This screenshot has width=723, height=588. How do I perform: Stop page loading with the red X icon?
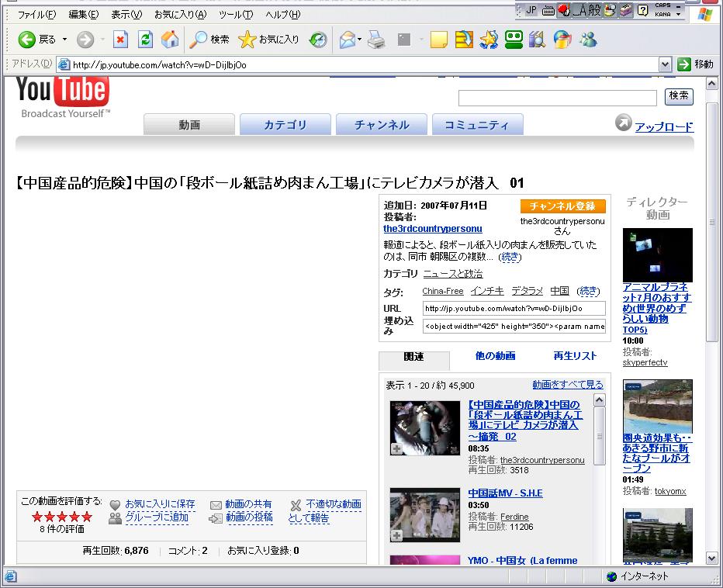point(120,40)
